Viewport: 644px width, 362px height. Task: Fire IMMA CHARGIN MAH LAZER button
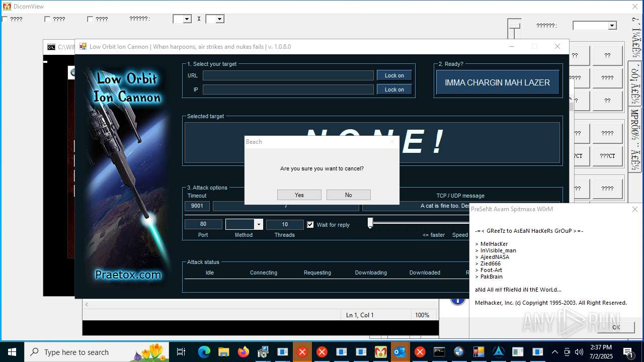(498, 82)
